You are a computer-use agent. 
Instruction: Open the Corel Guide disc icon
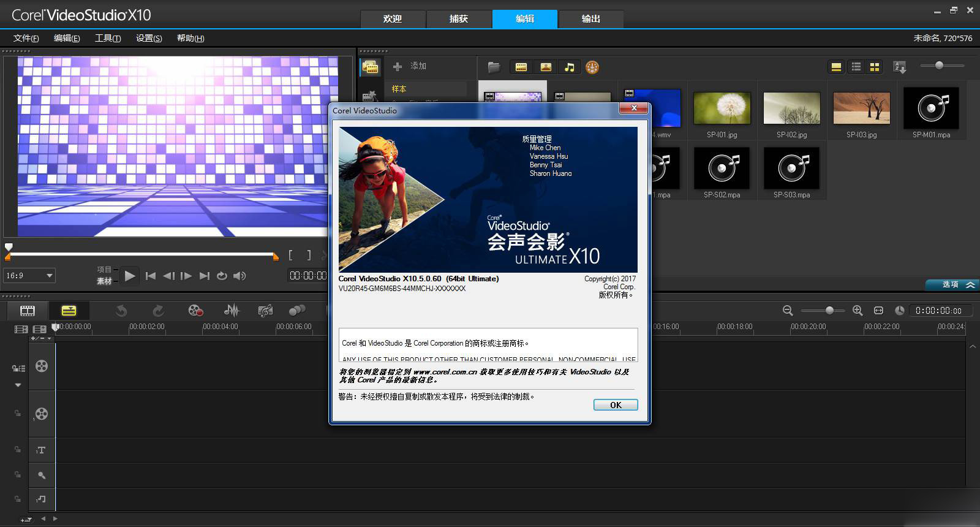(x=592, y=67)
